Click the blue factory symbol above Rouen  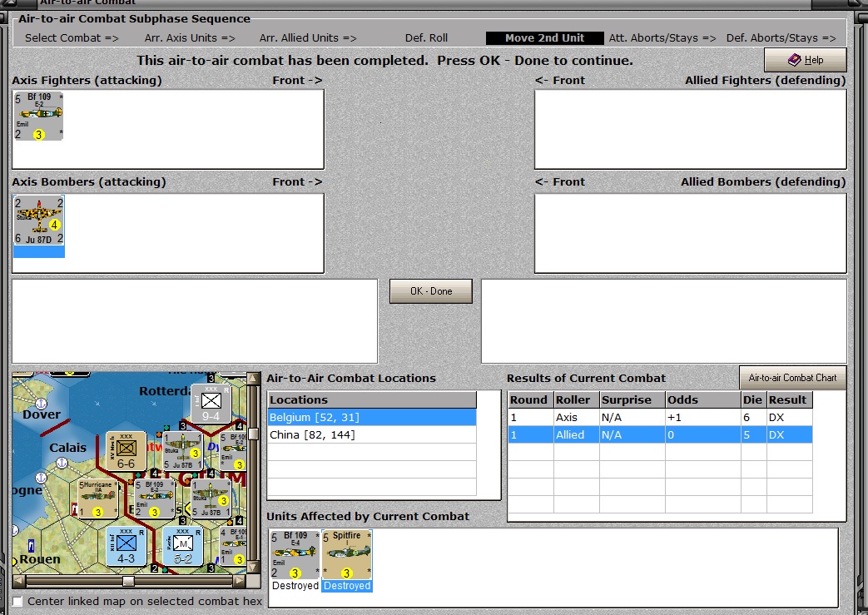(31, 546)
